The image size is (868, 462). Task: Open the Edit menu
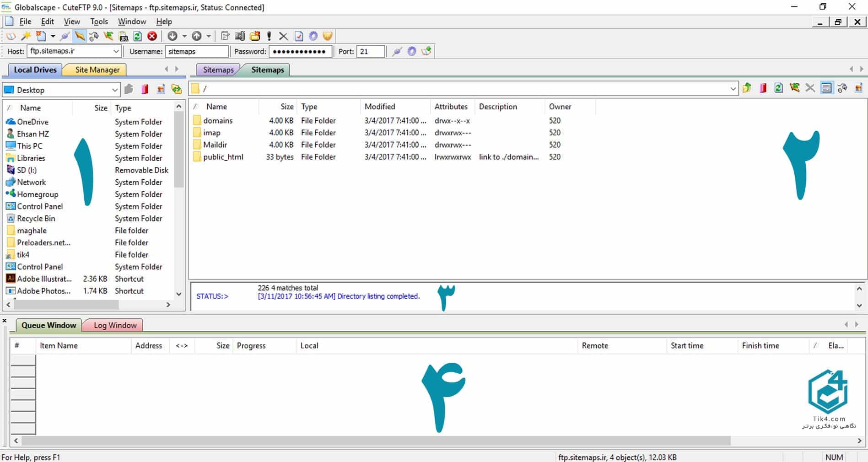coord(47,21)
